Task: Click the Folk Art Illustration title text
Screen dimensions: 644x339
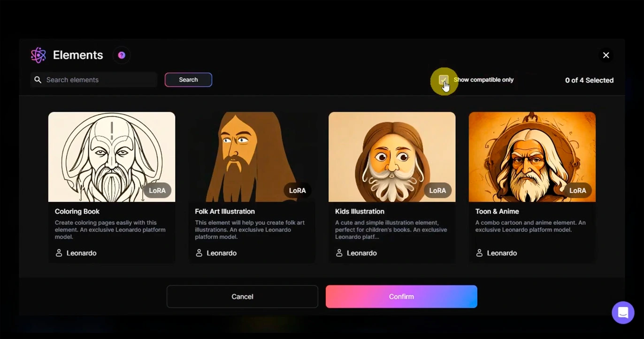Action: (225, 211)
